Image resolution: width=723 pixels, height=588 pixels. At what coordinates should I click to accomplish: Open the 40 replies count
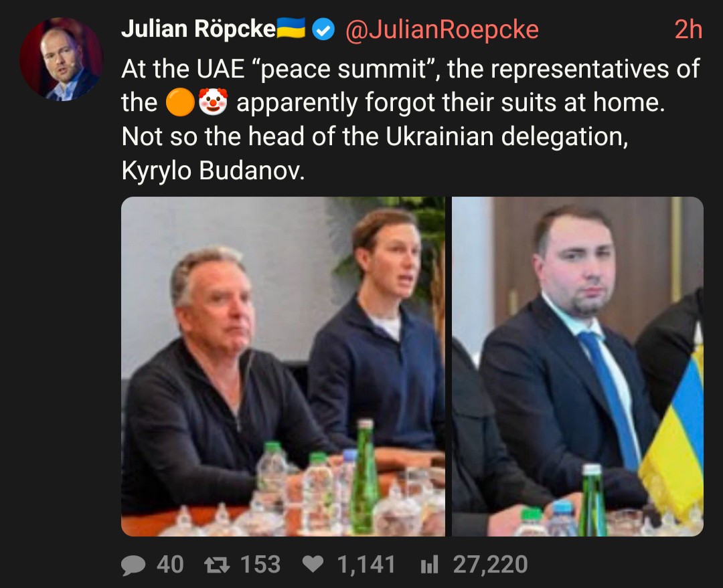(x=170, y=565)
